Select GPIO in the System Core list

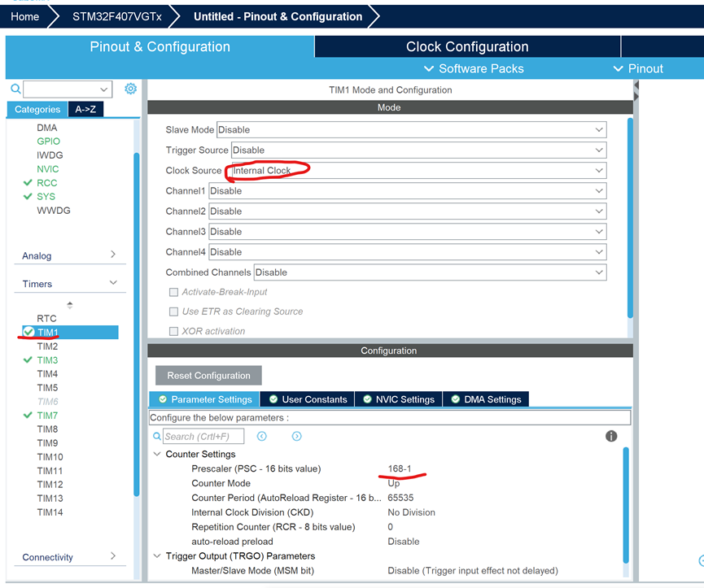tap(48, 142)
